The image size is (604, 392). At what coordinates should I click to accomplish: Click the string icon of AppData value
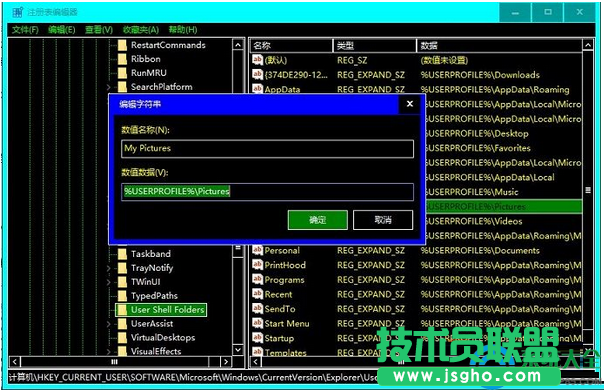pyautogui.click(x=257, y=89)
